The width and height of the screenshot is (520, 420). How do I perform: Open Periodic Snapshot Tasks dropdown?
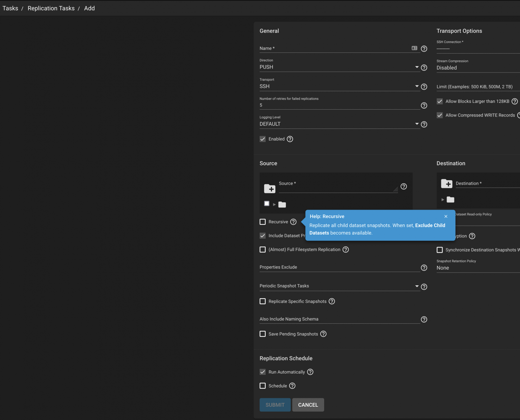340,286
